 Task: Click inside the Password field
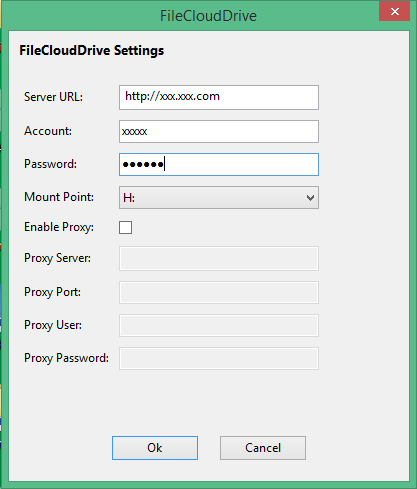(219, 164)
